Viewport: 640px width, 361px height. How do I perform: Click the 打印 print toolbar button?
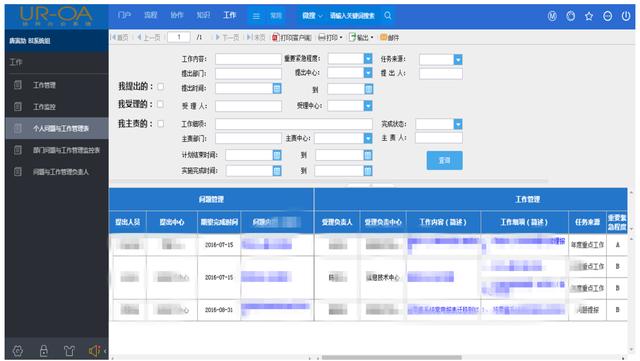(330, 38)
